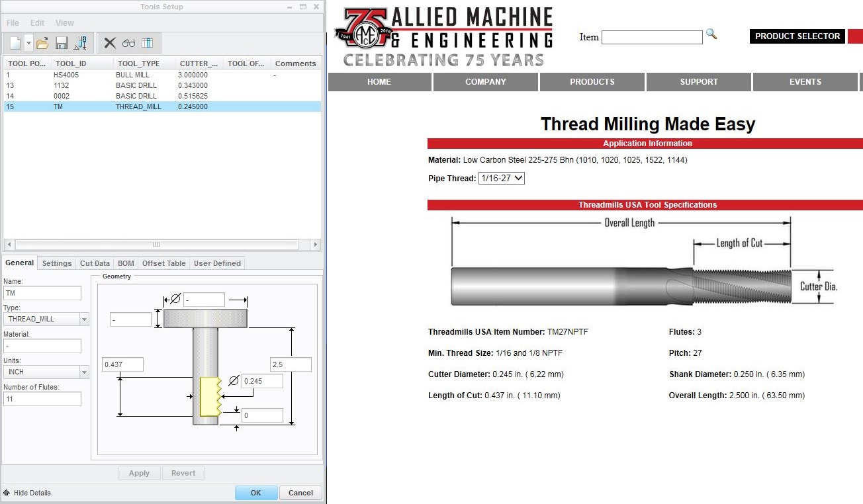
Task: Open HOME in website navigation
Action: tap(379, 82)
